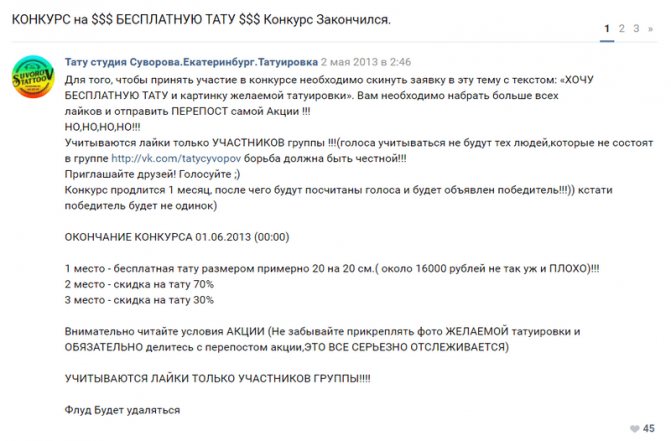Like the post with the heart icon
671x441 pixels.
tap(633, 429)
